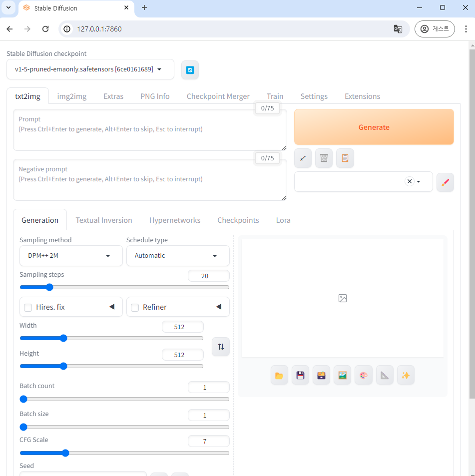Apply styles using clipboard icon

point(345,158)
